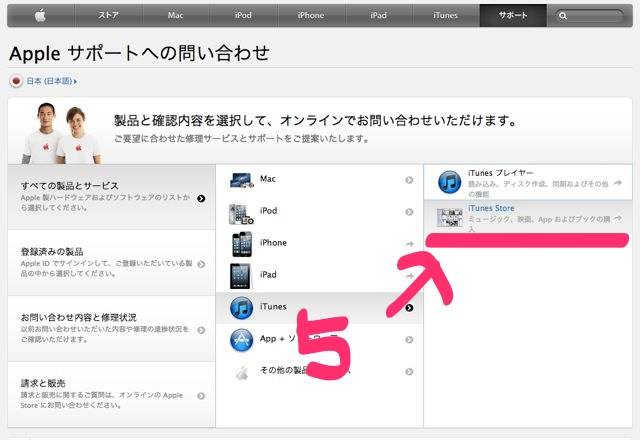Click the iTunes row chevron
The height and width of the screenshot is (440, 640).
click(x=409, y=308)
